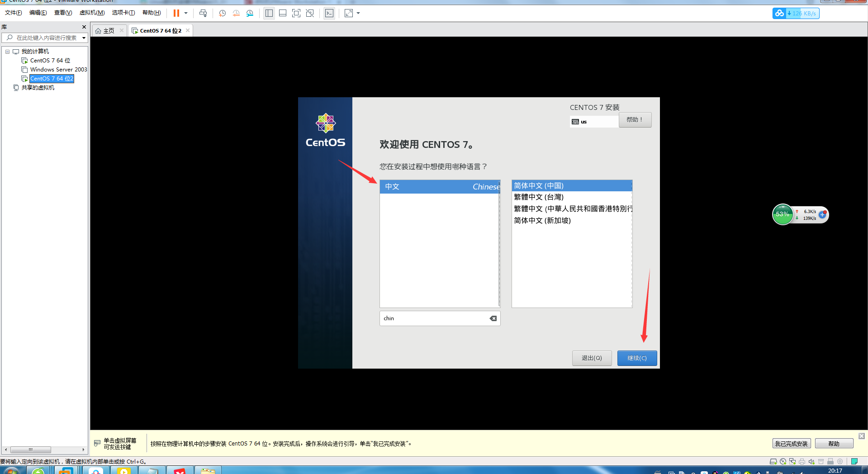This screenshot has height=474, width=868.
Task: Click the library scrollbar left arrow
Action: (x=5, y=450)
